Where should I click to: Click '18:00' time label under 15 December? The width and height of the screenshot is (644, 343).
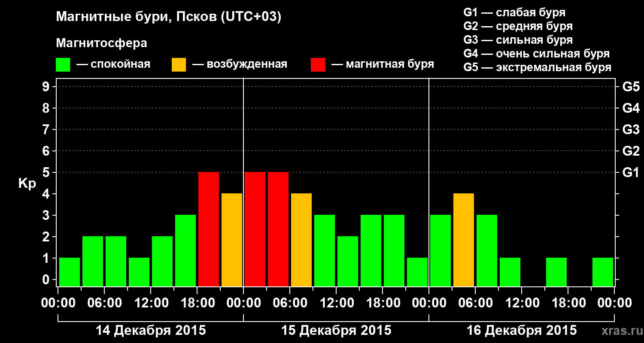383,303
